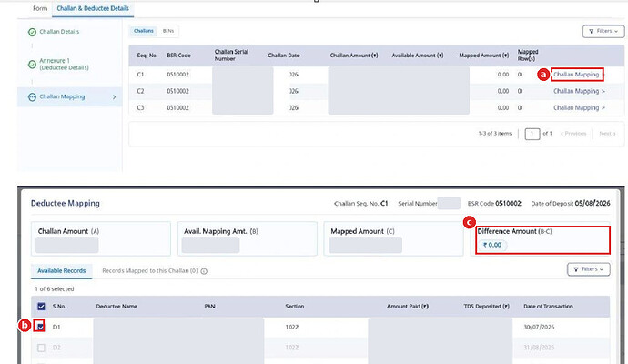This screenshot has height=364, width=628.
Task: Click BSR code 0510002 in C2 row
Action: (x=177, y=91)
